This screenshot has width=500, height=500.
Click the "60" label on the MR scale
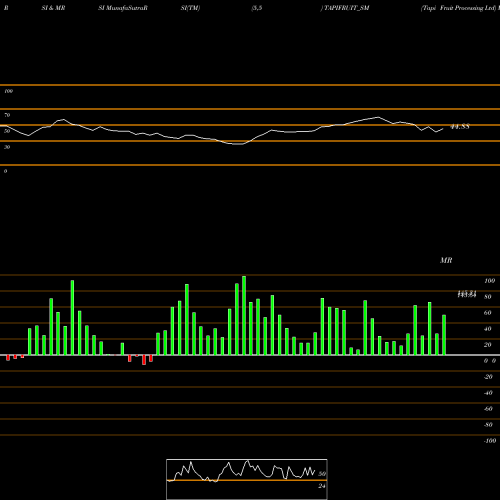(488, 313)
